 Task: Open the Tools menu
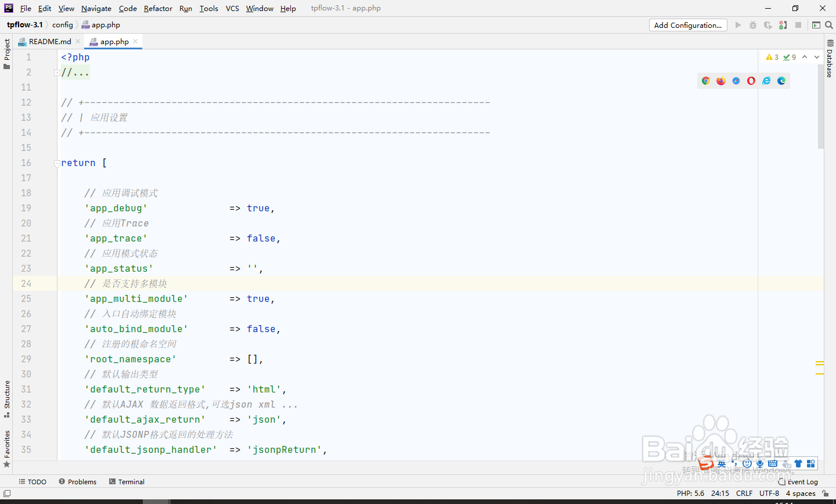(209, 8)
